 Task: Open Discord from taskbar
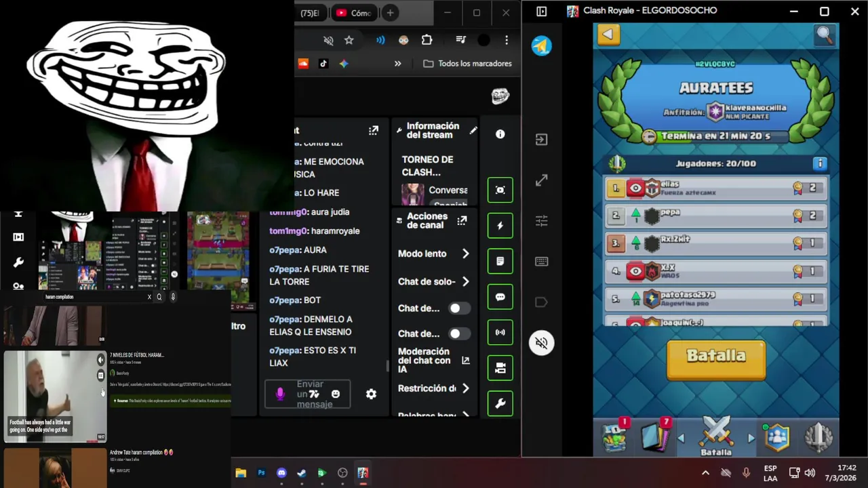[x=281, y=473]
